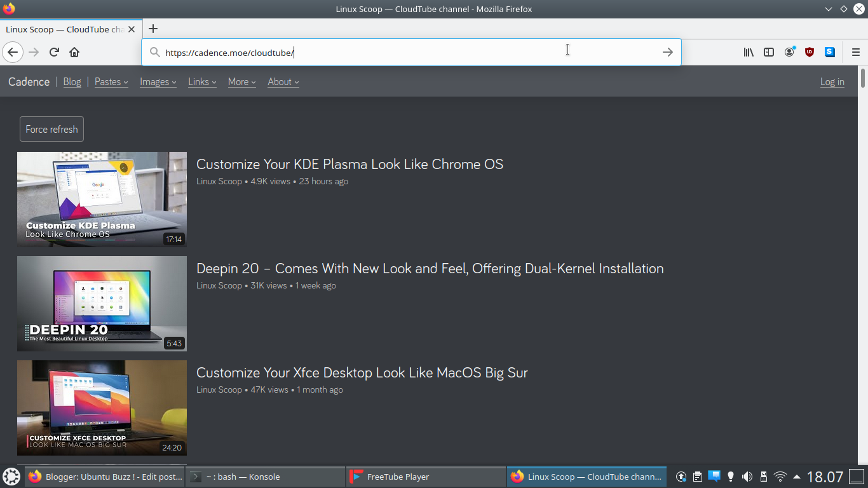Image resolution: width=868 pixels, height=488 pixels.
Task: Click Linux Scoop under the KDE Plasma video
Action: pyautogui.click(x=219, y=181)
